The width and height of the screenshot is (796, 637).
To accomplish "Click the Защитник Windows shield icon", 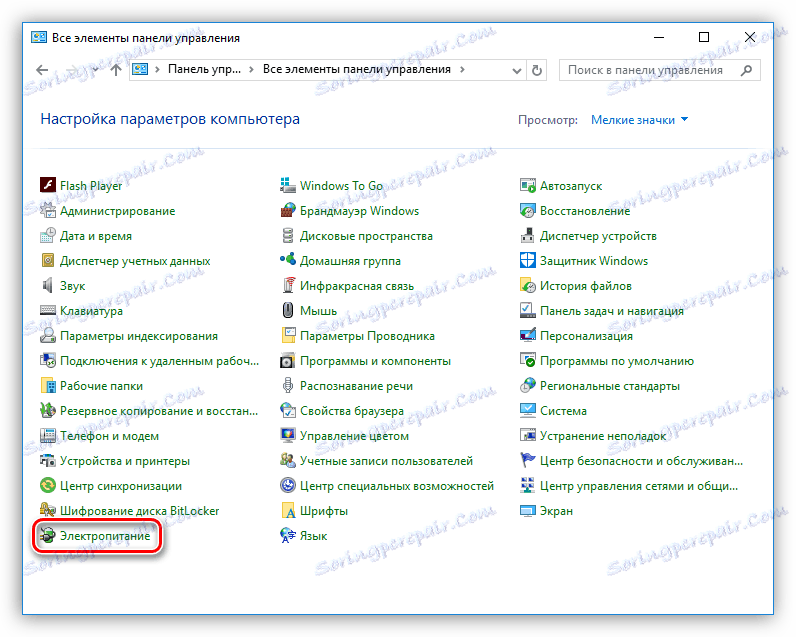I will pyautogui.click(x=528, y=260).
